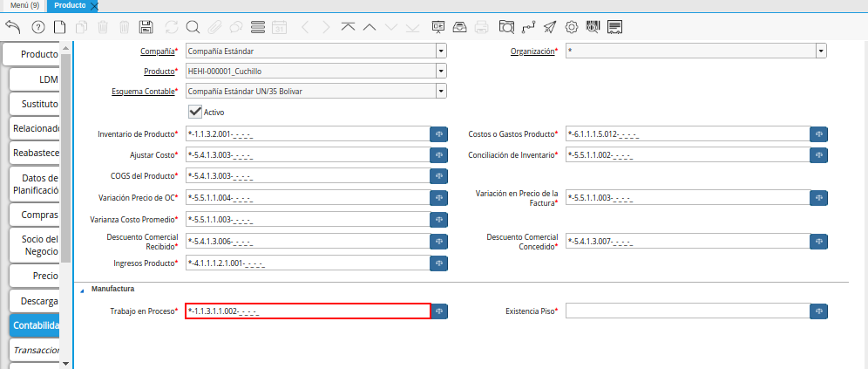The height and width of the screenshot is (369, 868).
Task: Switch to the Menú (9) tab
Action: coord(24,5)
